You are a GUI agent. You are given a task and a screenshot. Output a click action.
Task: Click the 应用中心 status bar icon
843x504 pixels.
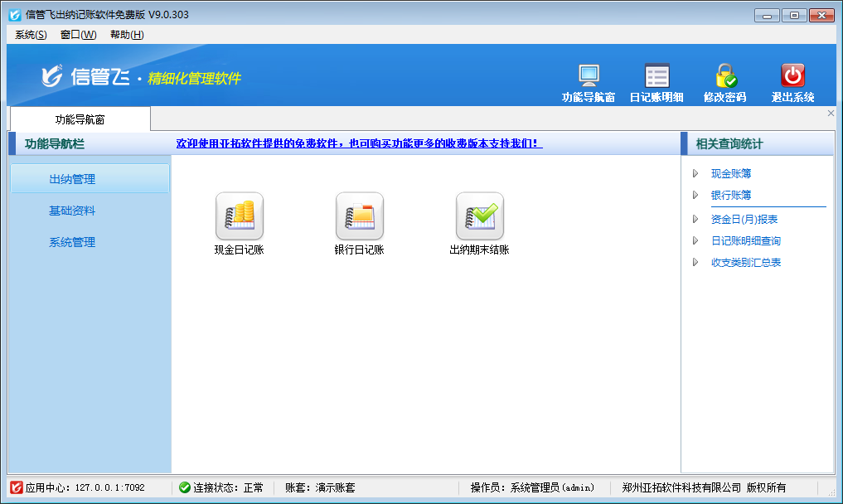coord(16,487)
